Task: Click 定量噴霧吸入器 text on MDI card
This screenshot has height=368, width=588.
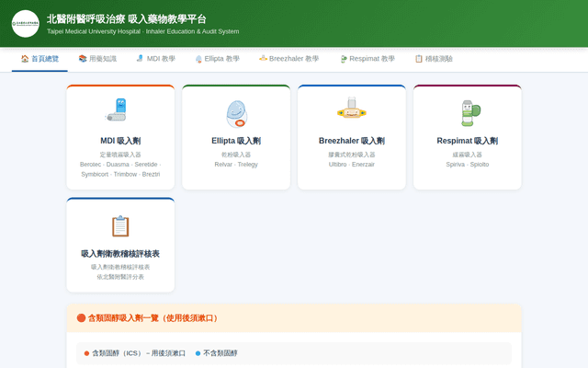Action: [120, 155]
